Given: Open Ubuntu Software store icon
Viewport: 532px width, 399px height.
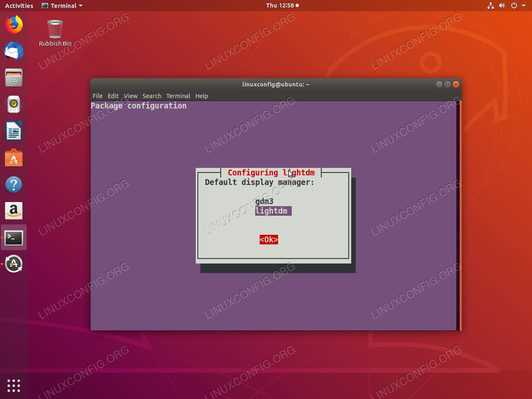Looking at the screenshot, I should pyautogui.click(x=14, y=158).
